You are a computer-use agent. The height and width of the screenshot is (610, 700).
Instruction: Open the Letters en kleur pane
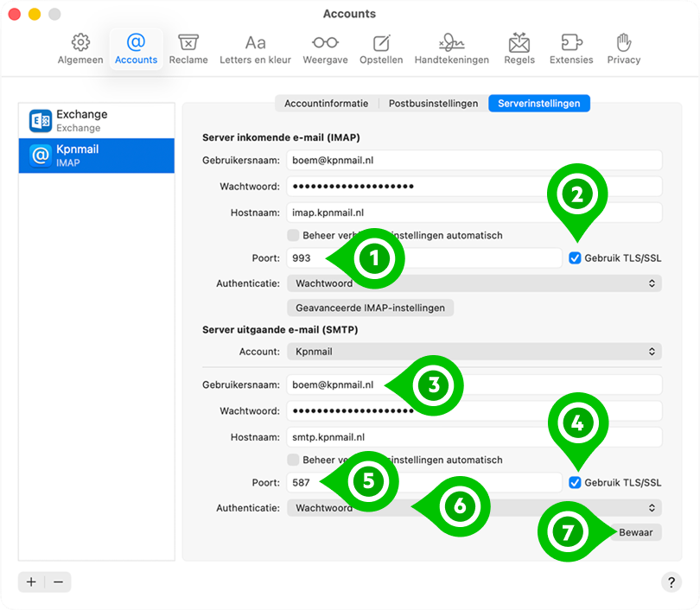click(254, 48)
